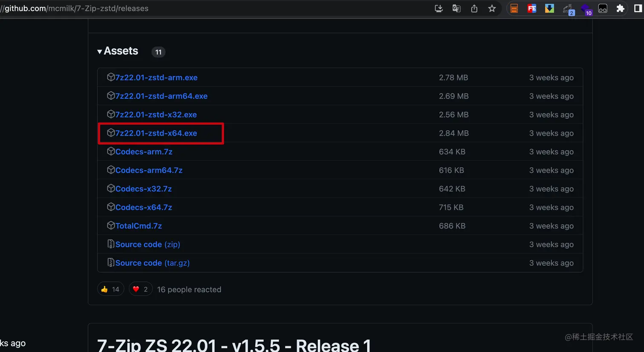Click package icon beside 7z22.01-zstd-arm64.exe

(x=111, y=96)
